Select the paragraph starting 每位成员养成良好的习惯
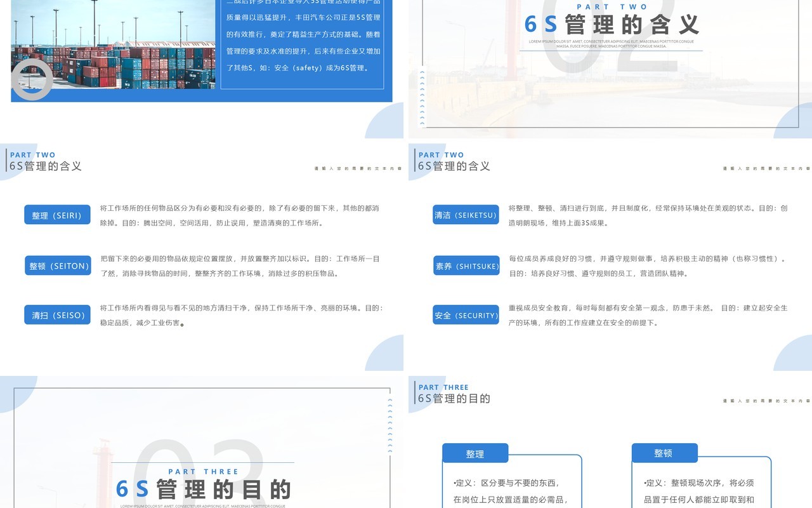The width and height of the screenshot is (812, 508). [x=648, y=266]
